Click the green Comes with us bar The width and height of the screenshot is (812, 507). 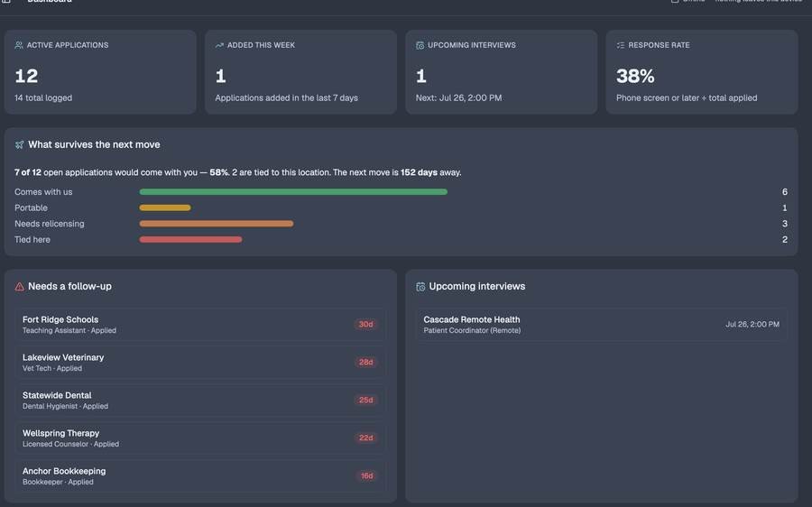(293, 191)
